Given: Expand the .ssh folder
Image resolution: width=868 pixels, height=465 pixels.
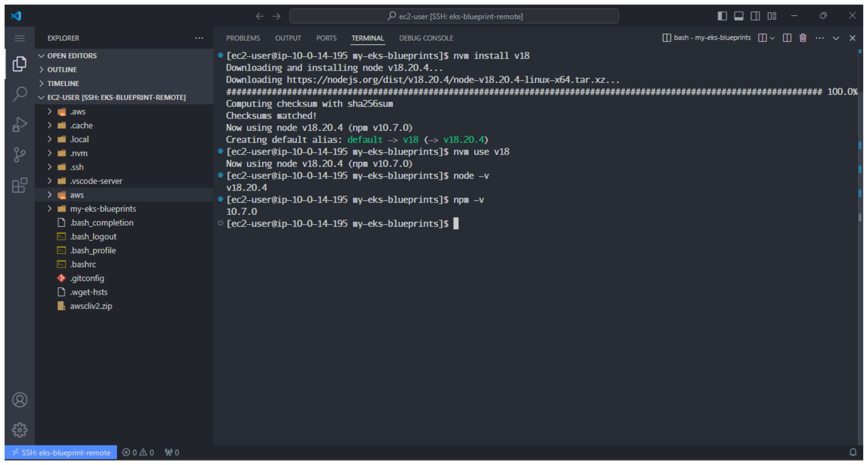Looking at the screenshot, I should [x=124, y=167].
